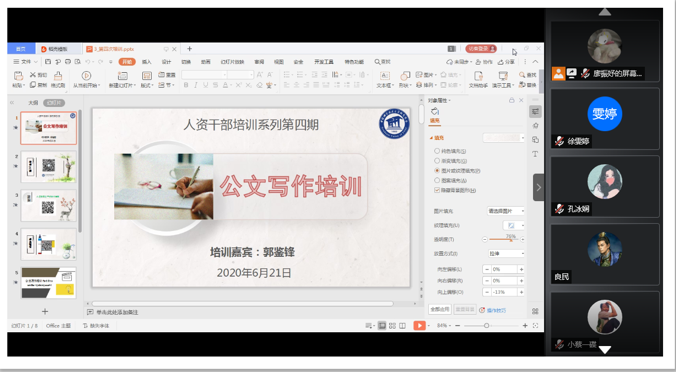The image size is (676, 372).
Task: Open the Shapes icon in the ribbon
Action: (x=405, y=76)
